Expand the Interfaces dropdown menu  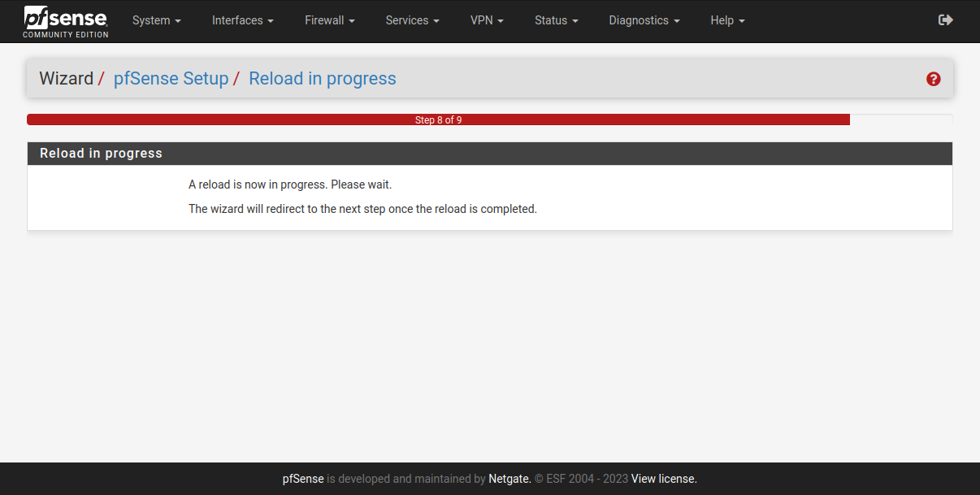click(242, 20)
